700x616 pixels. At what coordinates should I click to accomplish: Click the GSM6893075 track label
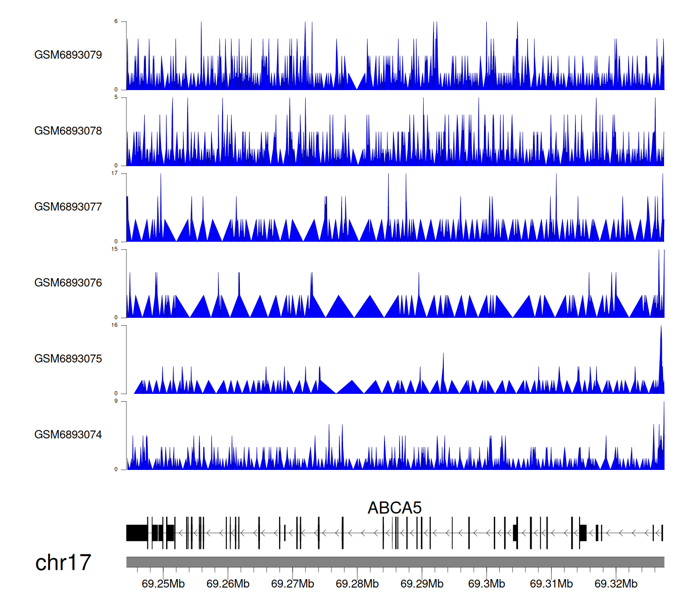point(68,359)
